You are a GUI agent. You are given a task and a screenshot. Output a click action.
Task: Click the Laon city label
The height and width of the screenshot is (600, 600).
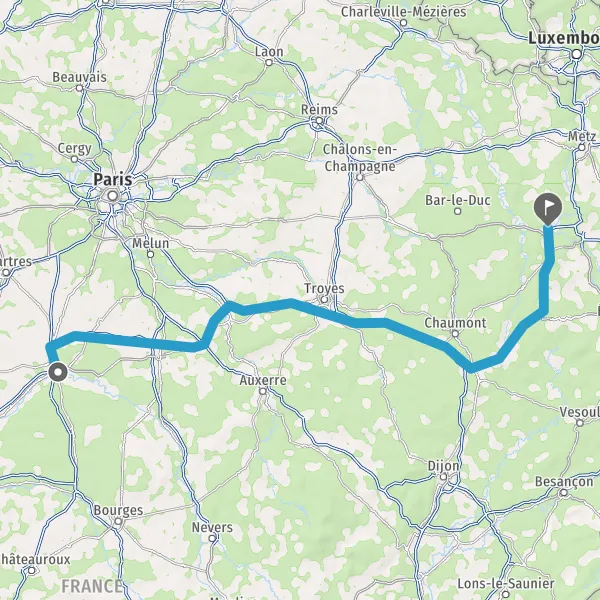[x=269, y=52]
